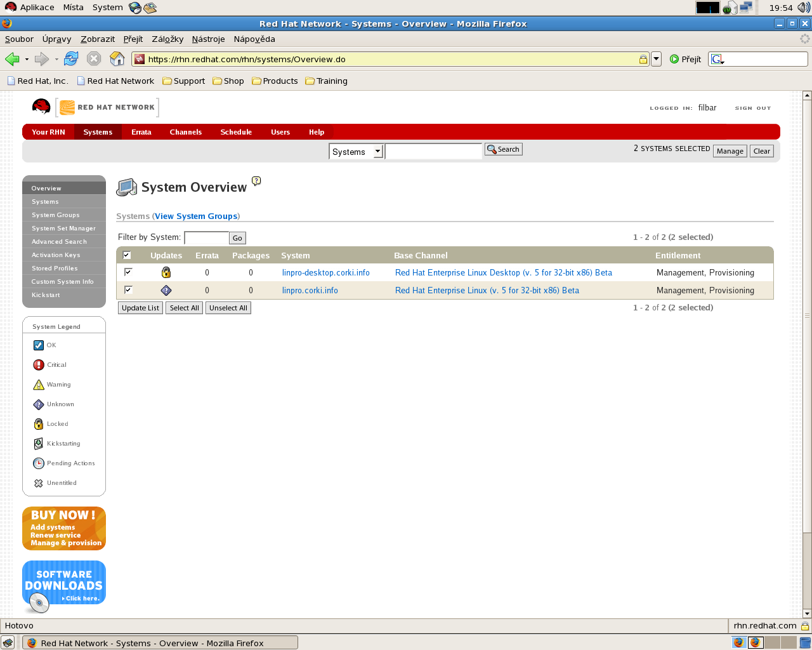Click the Unselect All button
This screenshot has width=812, height=650.
[x=228, y=308]
